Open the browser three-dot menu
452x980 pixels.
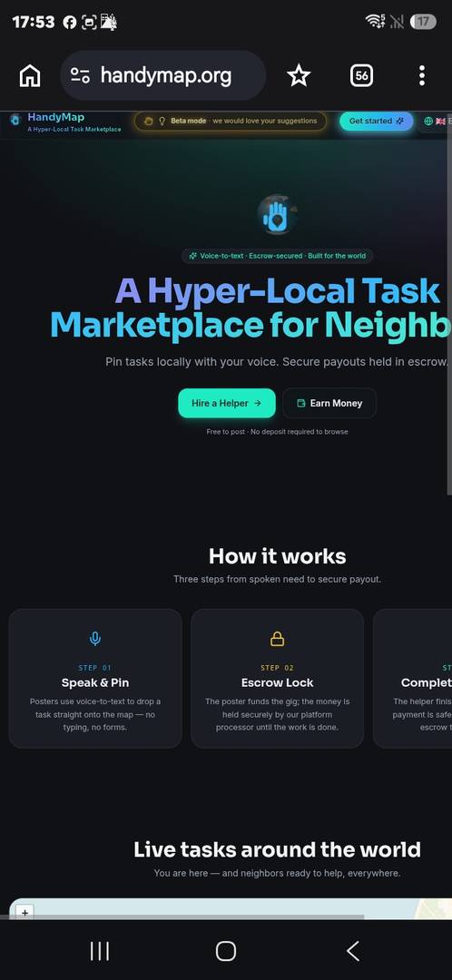click(422, 75)
